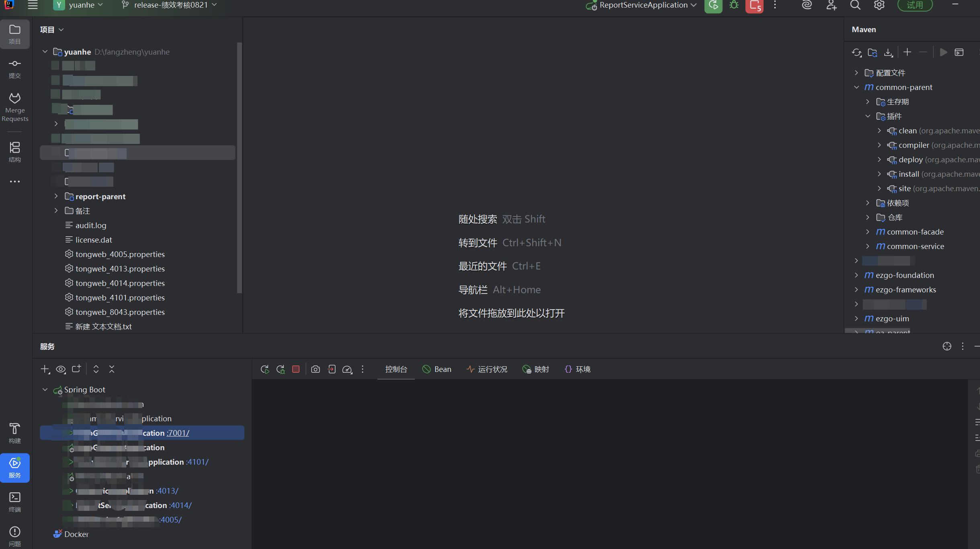Open Search Everywhere magnifier icon
The height and width of the screenshot is (549, 980).
tap(855, 5)
